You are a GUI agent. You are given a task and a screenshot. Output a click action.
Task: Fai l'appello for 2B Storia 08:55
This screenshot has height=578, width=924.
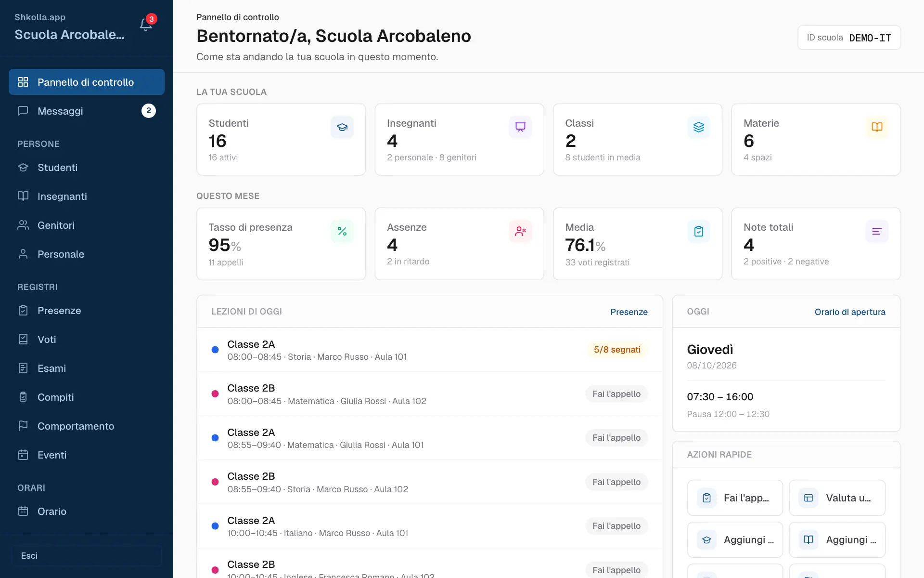coord(616,482)
